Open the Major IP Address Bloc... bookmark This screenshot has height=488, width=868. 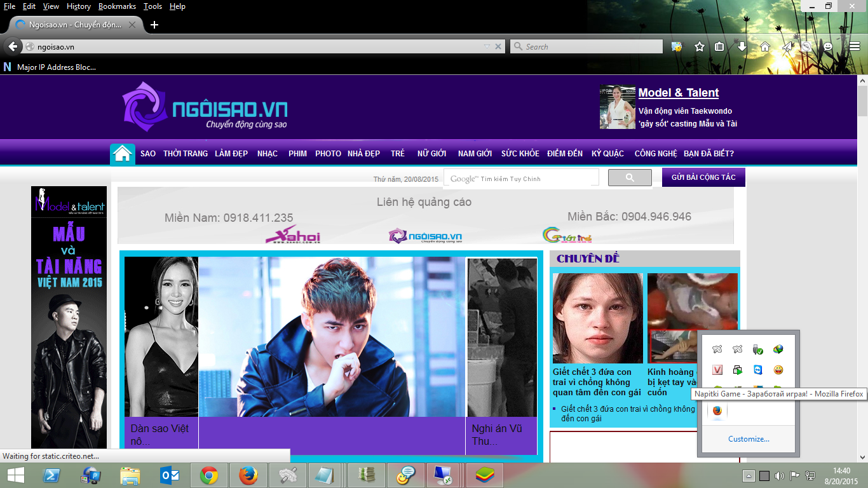(50, 67)
